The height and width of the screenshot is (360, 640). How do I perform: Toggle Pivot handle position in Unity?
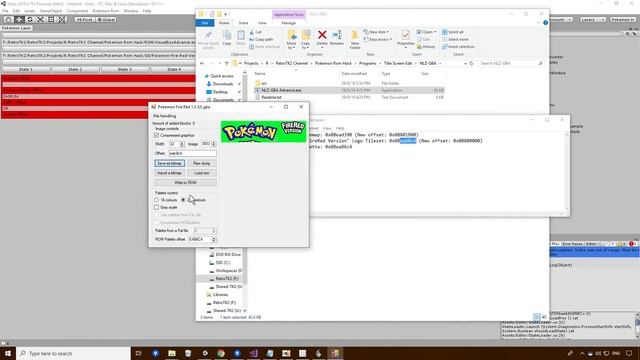tap(84, 20)
